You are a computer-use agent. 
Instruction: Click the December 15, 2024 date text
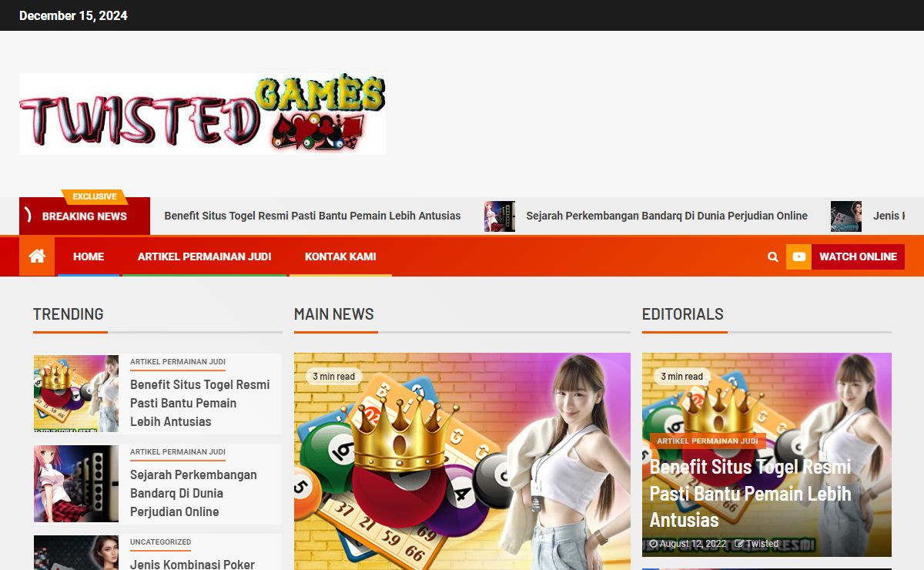tap(73, 15)
